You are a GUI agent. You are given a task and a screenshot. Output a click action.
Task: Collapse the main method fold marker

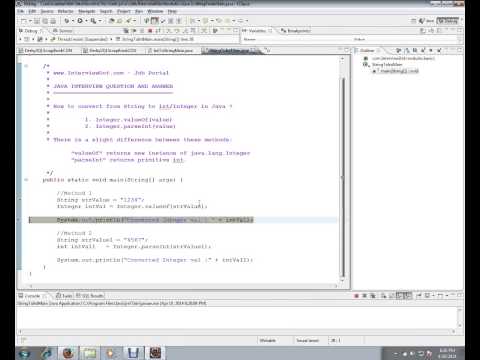pos(26,180)
